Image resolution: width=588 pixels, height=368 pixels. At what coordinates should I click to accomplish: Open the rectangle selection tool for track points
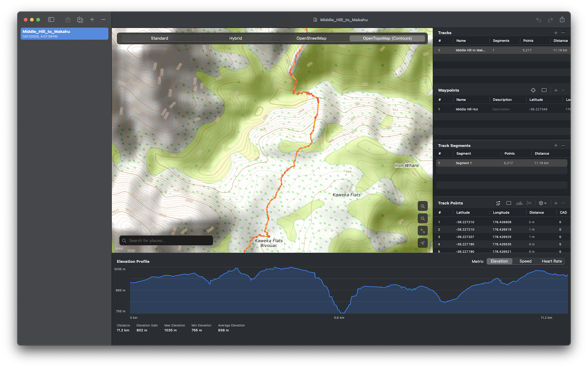pyautogui.click(x=509, y=203)
